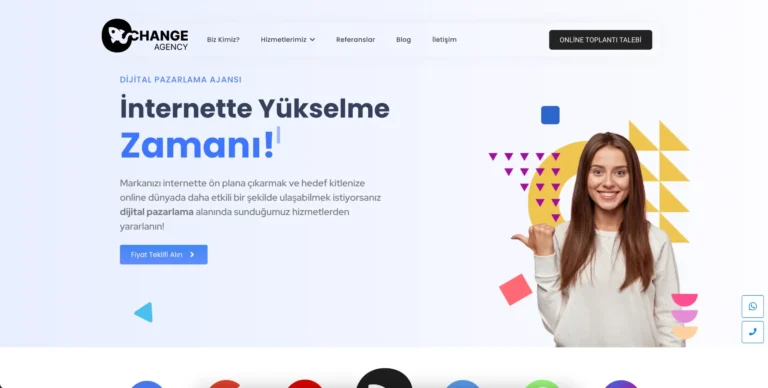Go to the Referanslar page
The image size is (768, 388).
point(355,40)
